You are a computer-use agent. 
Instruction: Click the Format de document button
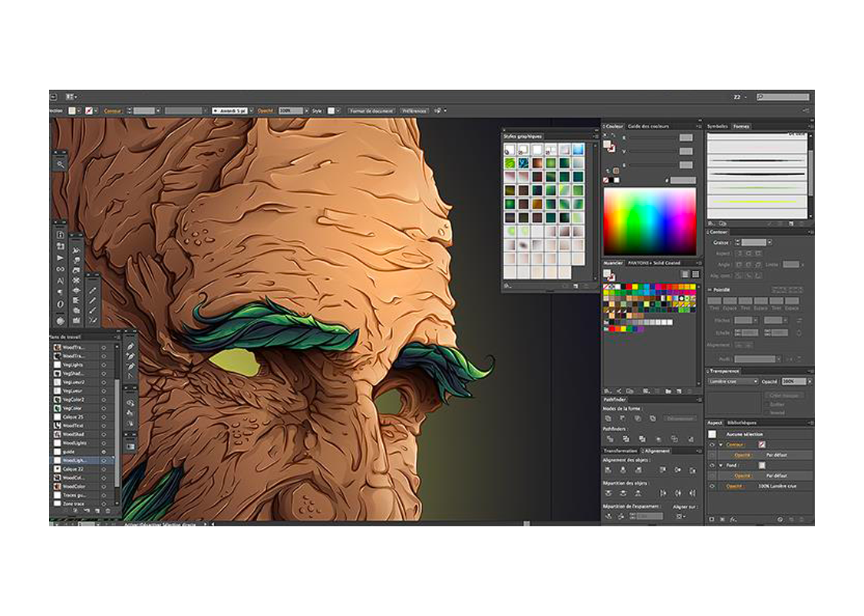point(371,110)
